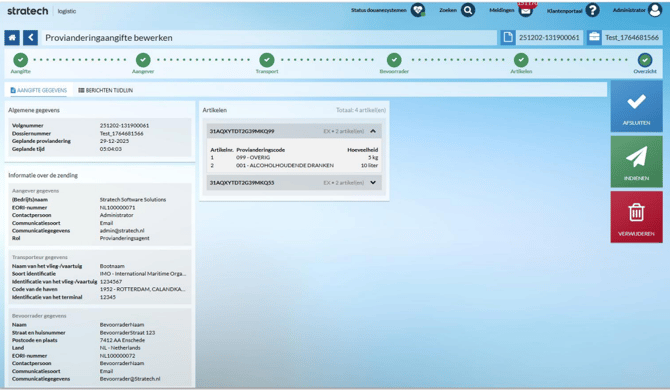This screenshot has width=670, height=390.
Task: Click the vessel identification 1234567
Action: (x=111, y=282)
